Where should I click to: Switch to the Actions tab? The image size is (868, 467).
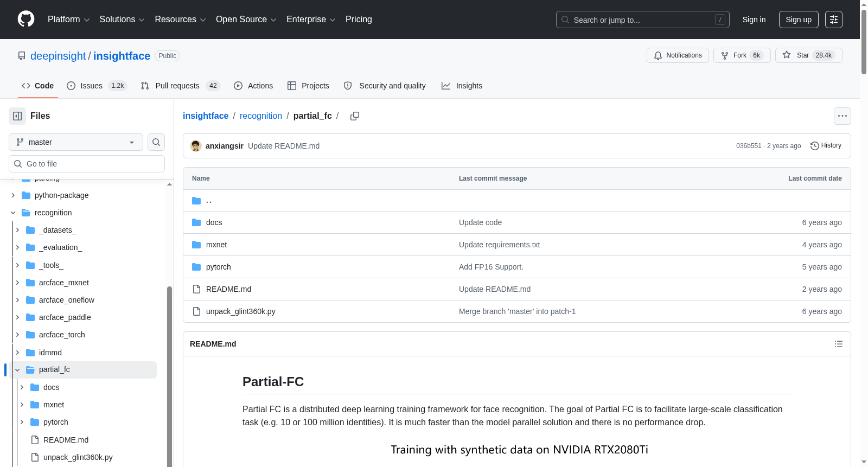tap(253, 86)
